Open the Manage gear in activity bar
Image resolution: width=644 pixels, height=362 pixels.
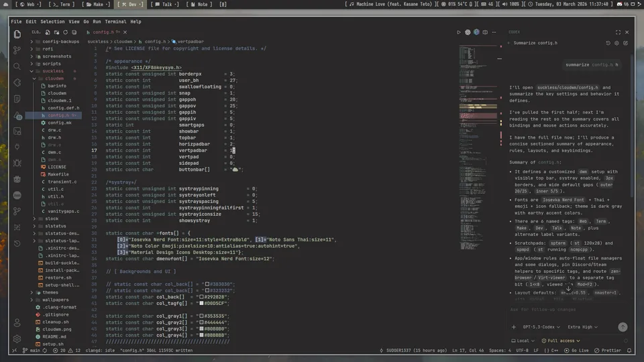17,339
